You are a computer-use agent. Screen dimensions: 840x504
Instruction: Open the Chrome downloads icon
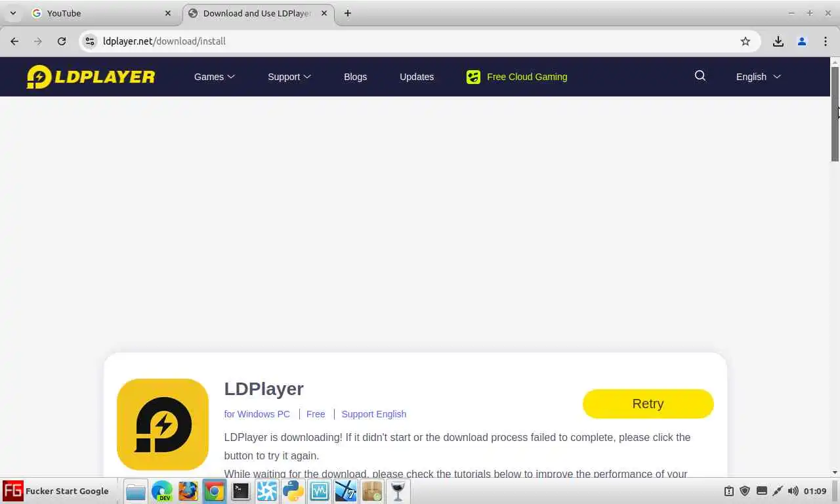[778, 41]
